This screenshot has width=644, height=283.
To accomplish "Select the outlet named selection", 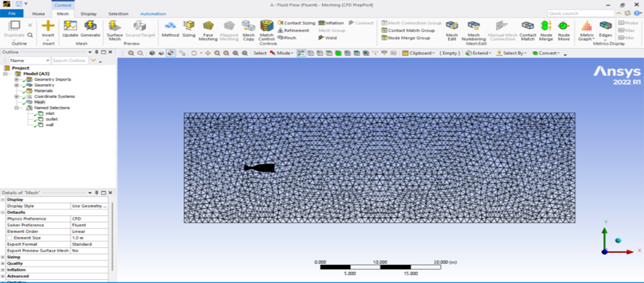I will pyautogui.click(x=51, y=119).
